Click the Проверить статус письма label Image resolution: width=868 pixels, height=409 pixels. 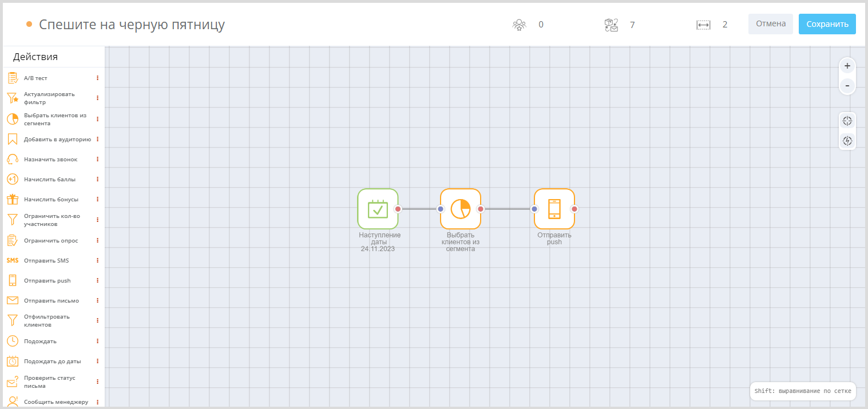tap(50, 382)
